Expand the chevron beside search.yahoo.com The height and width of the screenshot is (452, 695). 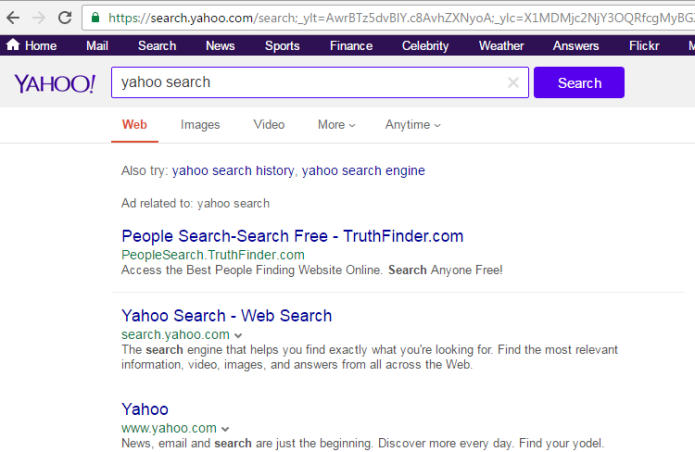pos(238,336)
